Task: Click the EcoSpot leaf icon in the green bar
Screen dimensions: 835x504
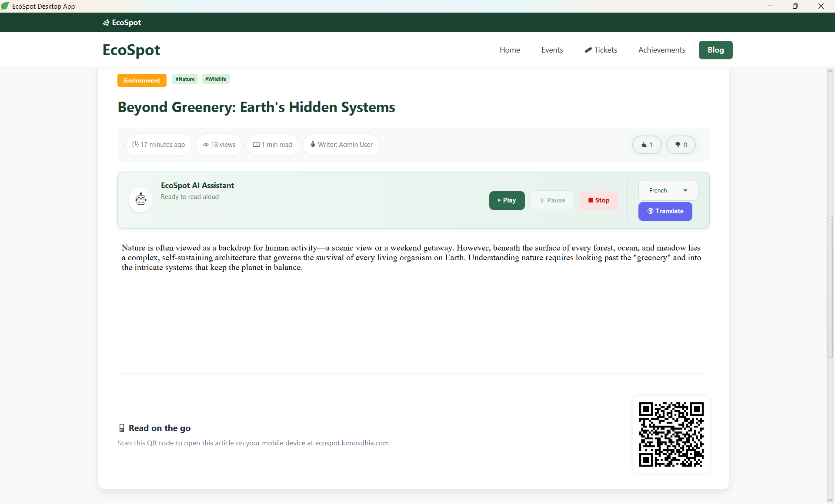Action: [x=106, y=23]
